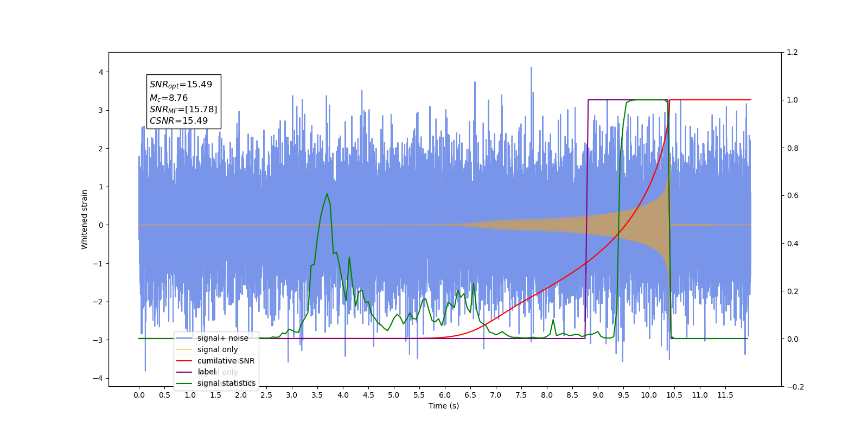Image resolution: width=868 pixels, height=434 pixels.
Task: Click the x-axis tick label 10.5
Action: pos(674,395)
